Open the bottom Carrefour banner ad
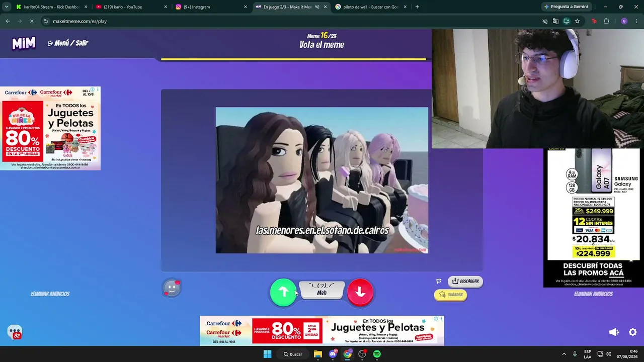 click(x=322, y=331)
